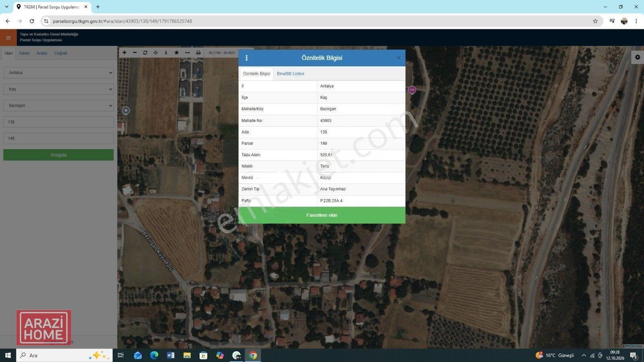The height and width of the screenshot is (362, 644).
Task: Click the Ada input field containing 138
Action: tap(58, 122)
